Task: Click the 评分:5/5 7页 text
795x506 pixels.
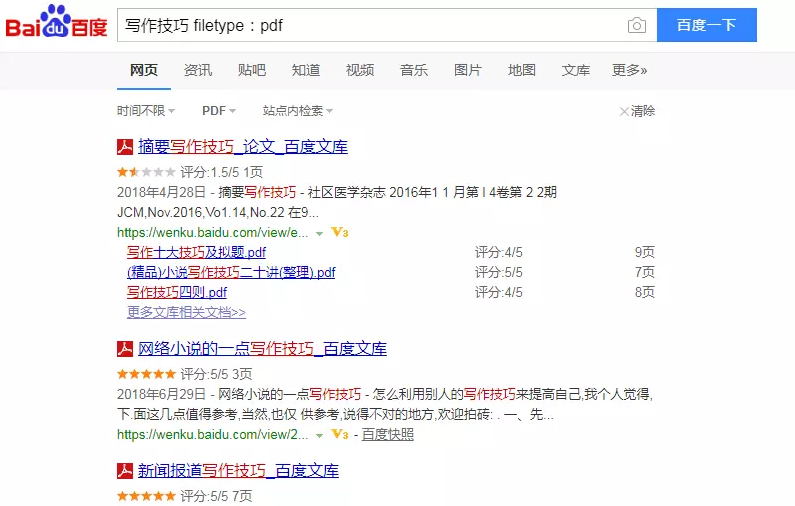Action: [216, 496]
